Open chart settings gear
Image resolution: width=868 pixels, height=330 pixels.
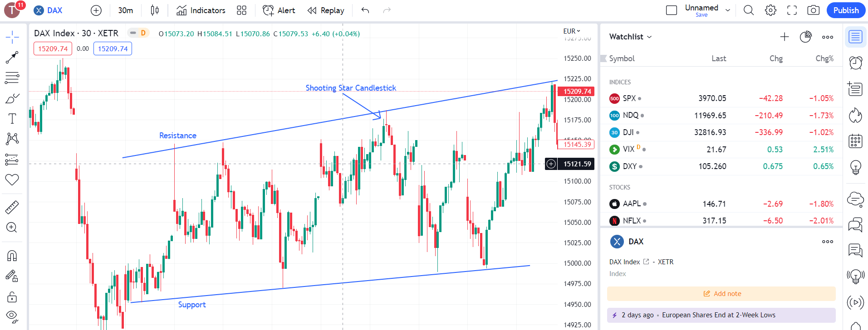tap(770, 10)
